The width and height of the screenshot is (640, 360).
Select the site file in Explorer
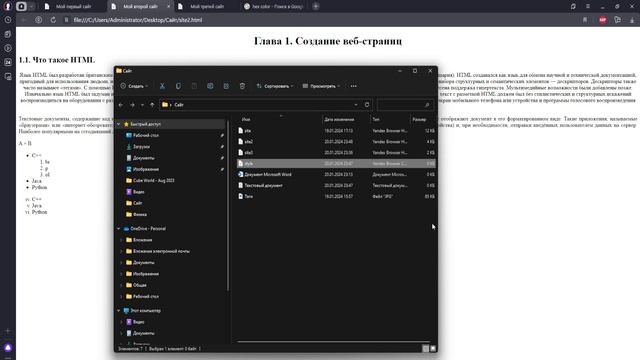[336, 131]
